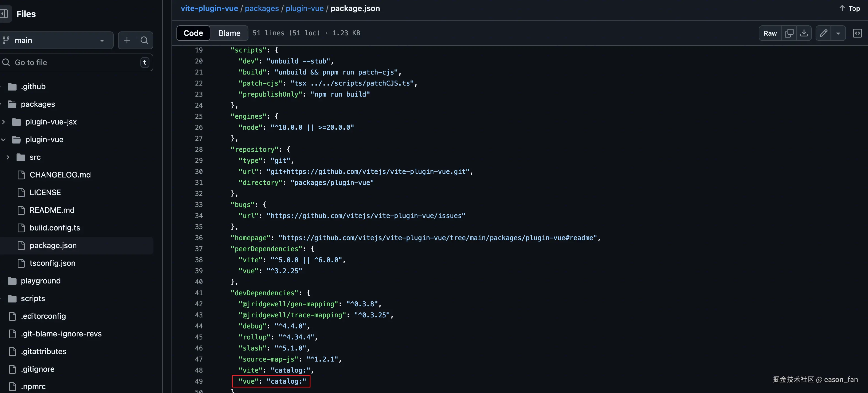
Task: Go to packages breadcrumb link
Action: coord(261,9)
